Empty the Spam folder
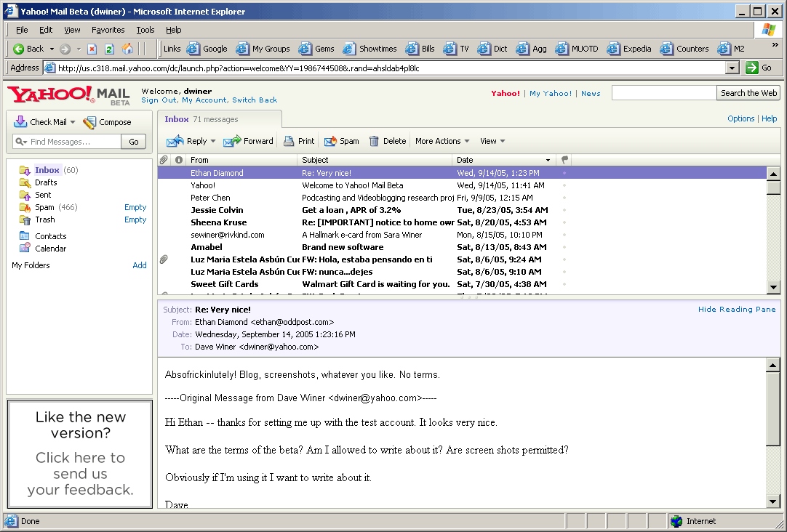The image size is (787, 532). [x=135, y=206]
